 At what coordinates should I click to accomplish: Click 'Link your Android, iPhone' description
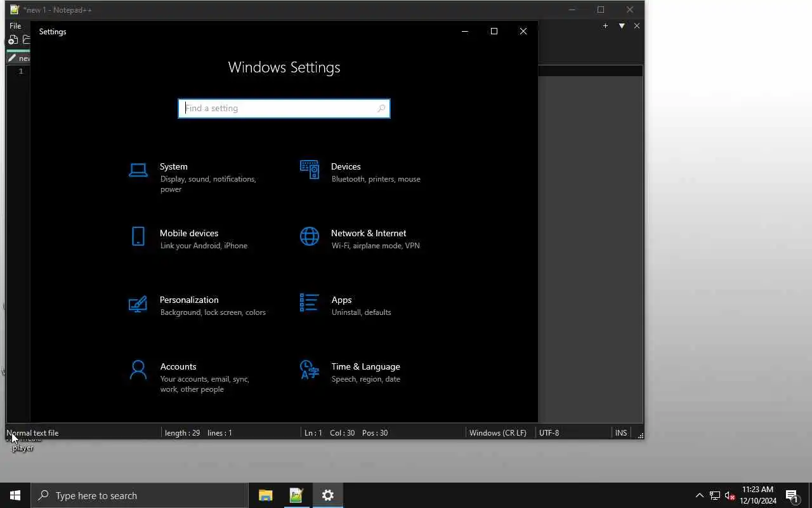[204, 246]
